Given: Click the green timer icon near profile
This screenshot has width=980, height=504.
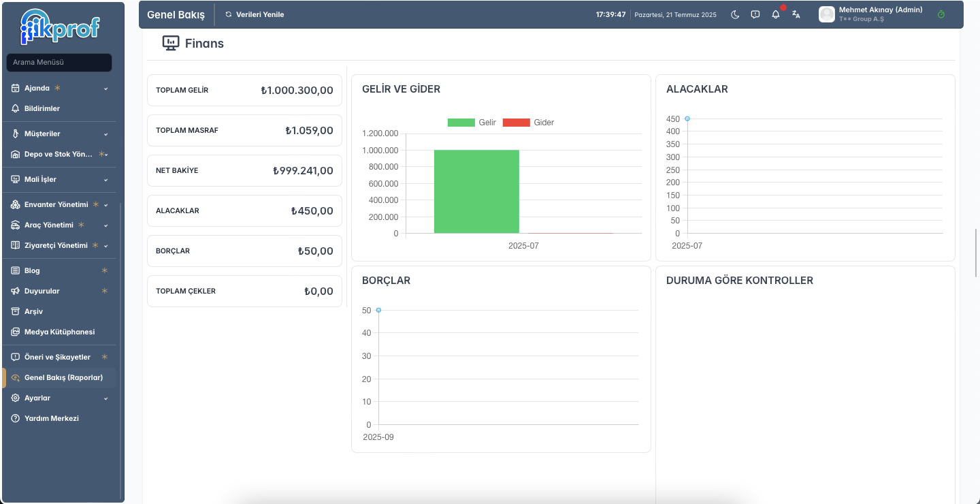Looking at the screenshot, I should pos(941,14).
